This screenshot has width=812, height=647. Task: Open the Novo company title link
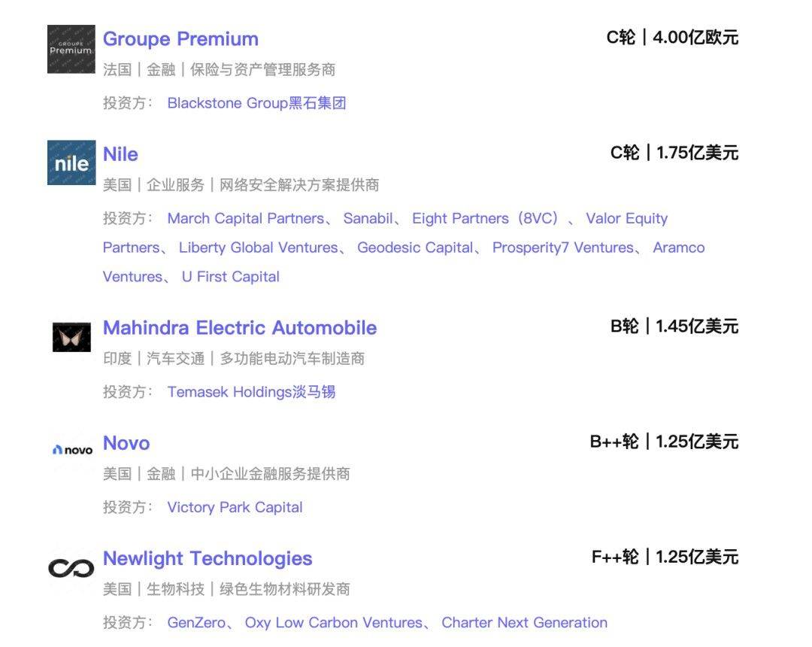pyautogui.click(x=126, y=443)
